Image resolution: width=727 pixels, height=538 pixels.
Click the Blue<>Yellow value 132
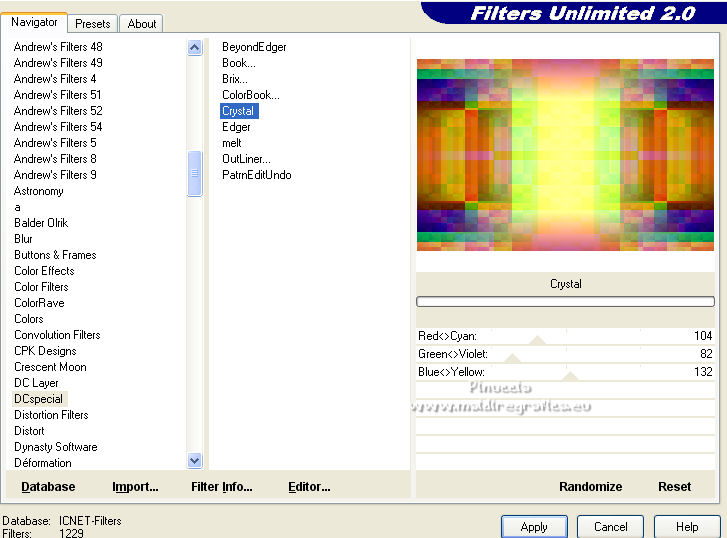tap(703, 372)
